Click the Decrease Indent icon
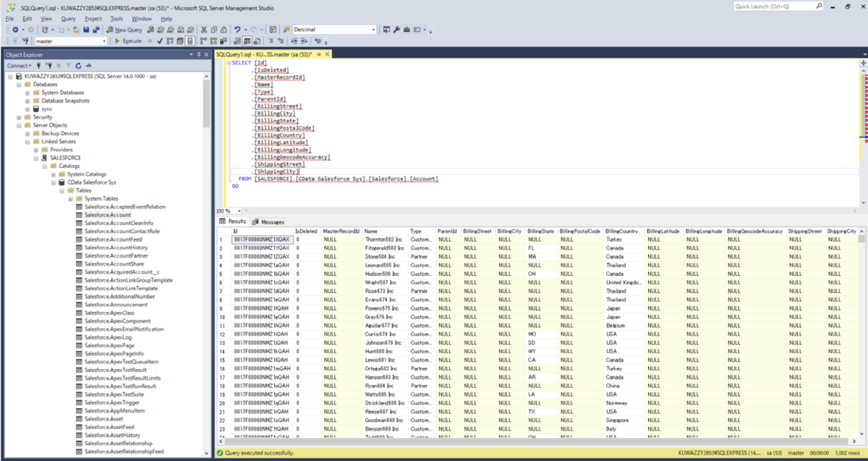868x461 pixels. point(294,41)
